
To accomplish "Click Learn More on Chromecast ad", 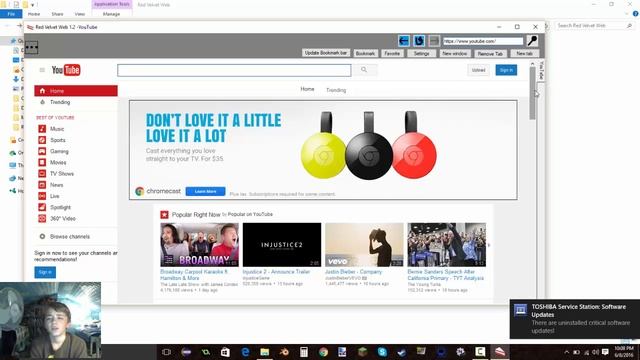I will pyautogui.click(x=205, y=191).
